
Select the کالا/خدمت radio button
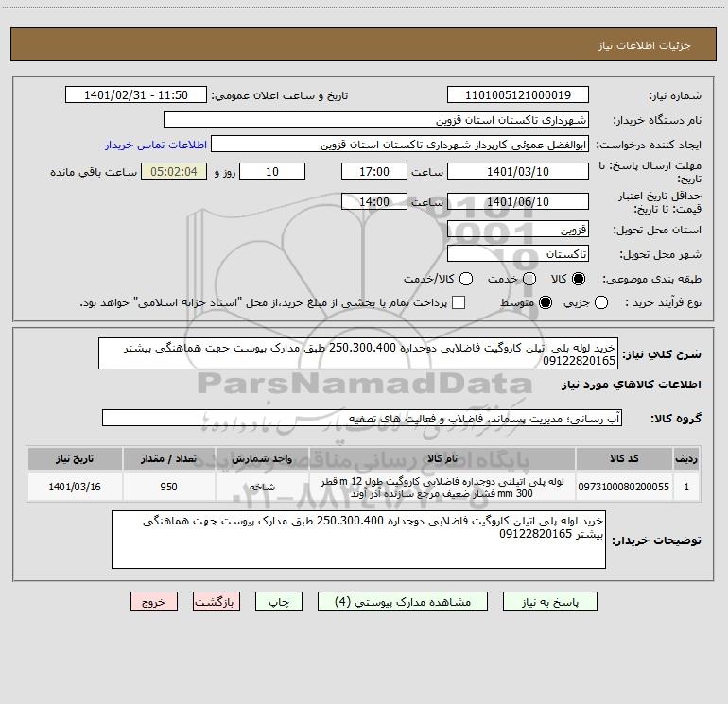(466, 279)
